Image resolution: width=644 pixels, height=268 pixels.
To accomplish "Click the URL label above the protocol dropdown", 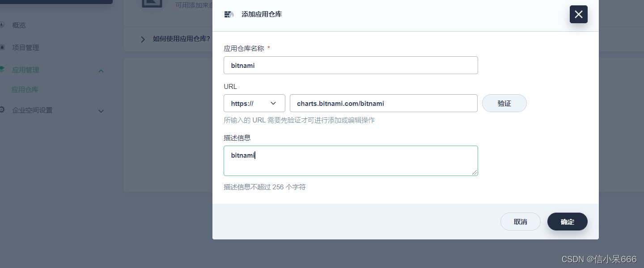I will (230, 86).
